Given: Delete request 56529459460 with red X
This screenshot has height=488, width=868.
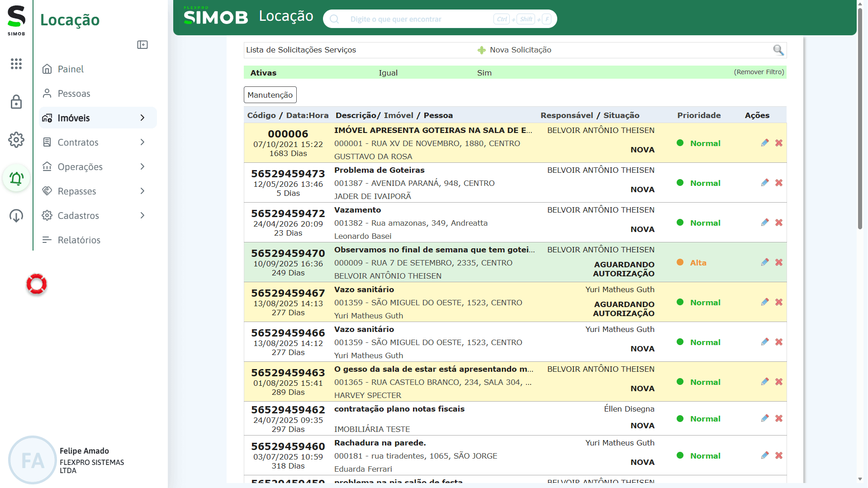Looking at the screenshot, I should [779, 455].
